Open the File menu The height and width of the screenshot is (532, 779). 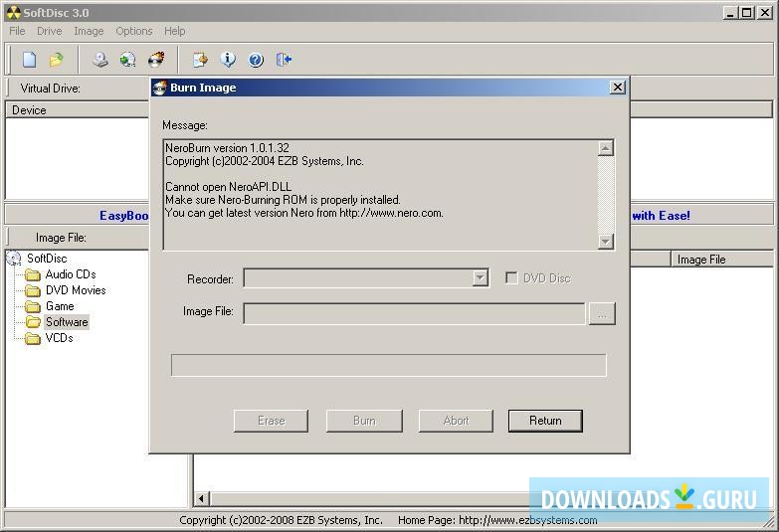[17, 31]
